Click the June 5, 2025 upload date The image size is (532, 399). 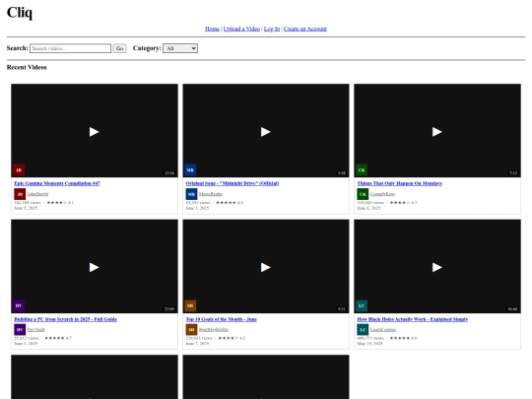tap(26, 208)
